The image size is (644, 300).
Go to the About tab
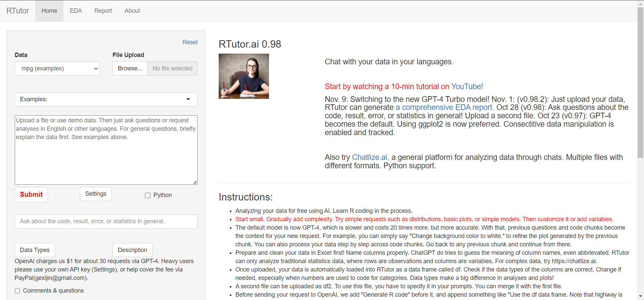132,11
